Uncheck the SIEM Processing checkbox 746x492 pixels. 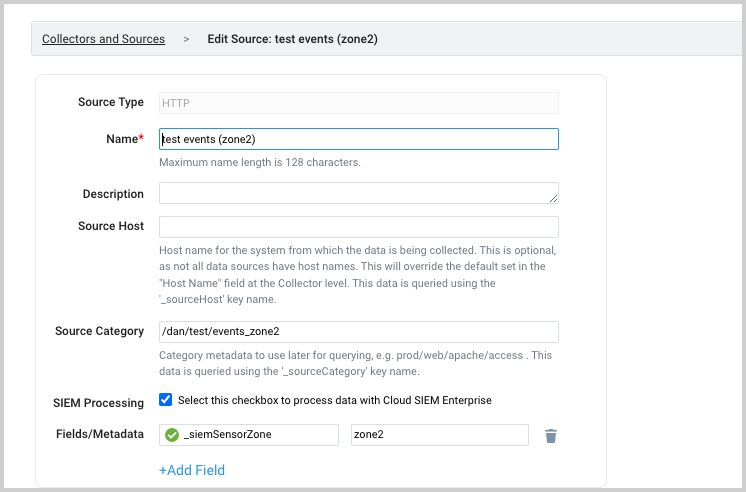pyautogui.click(x=166, y=400)
